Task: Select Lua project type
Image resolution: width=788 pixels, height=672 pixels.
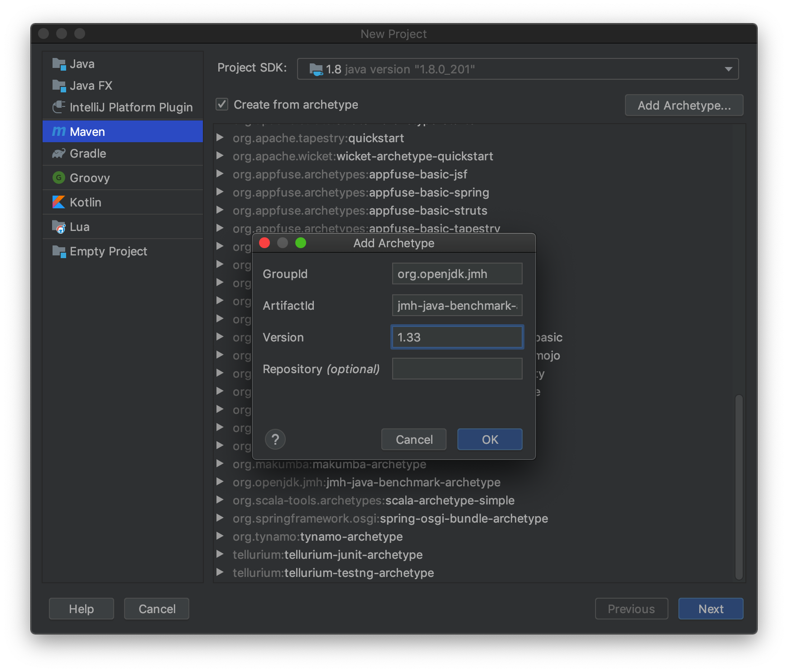Action: coord(123,227)
